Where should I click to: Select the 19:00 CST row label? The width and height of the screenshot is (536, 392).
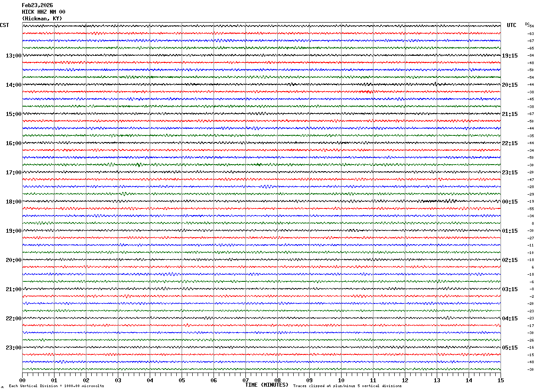coord(13,231)
